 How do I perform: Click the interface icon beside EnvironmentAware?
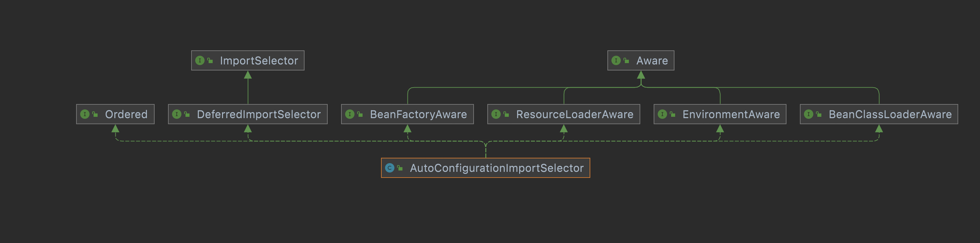[x=662, y=114]
